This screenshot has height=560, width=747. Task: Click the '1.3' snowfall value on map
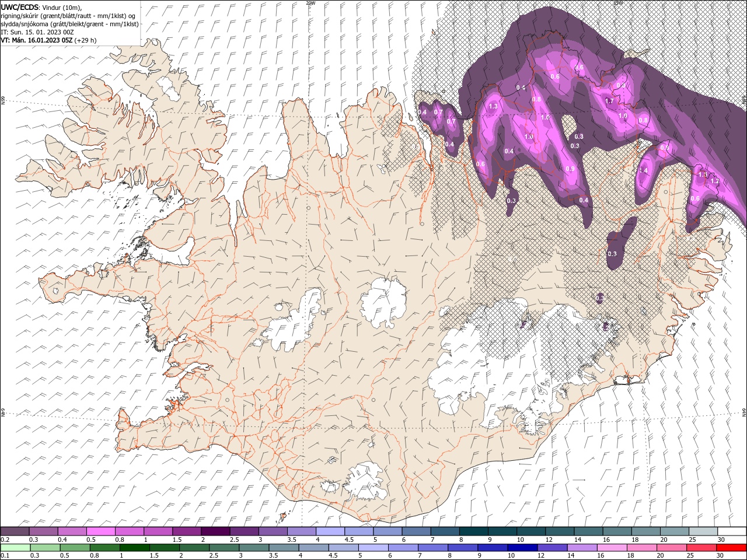point(493,106)
